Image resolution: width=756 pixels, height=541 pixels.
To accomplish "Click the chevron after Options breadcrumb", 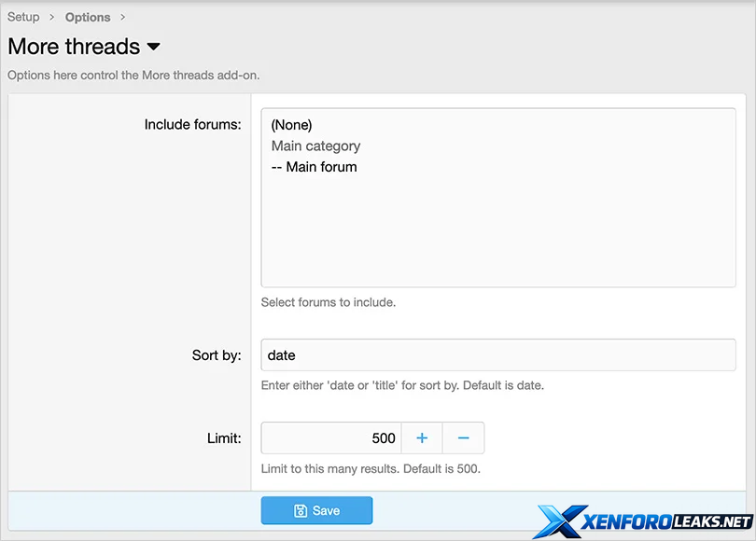I will point(122,17).
